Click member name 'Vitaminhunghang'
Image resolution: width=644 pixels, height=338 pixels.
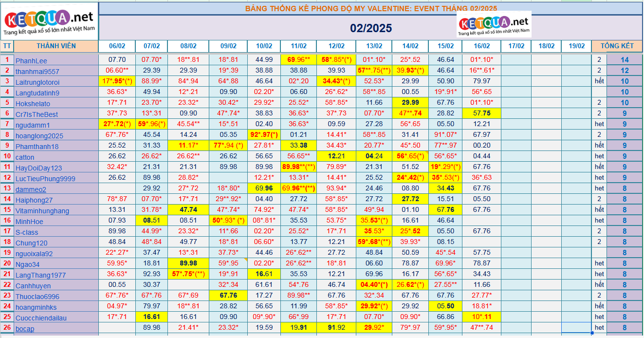42,211
